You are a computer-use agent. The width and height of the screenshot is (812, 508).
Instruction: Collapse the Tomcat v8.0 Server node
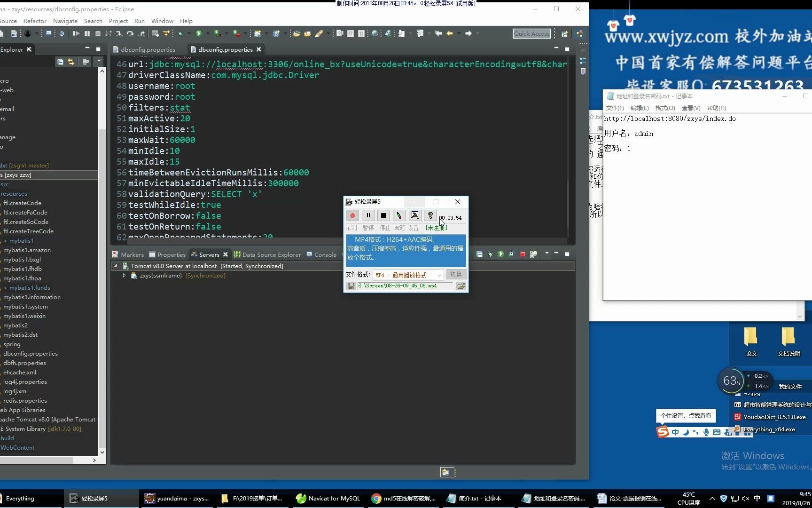point(116,266)
